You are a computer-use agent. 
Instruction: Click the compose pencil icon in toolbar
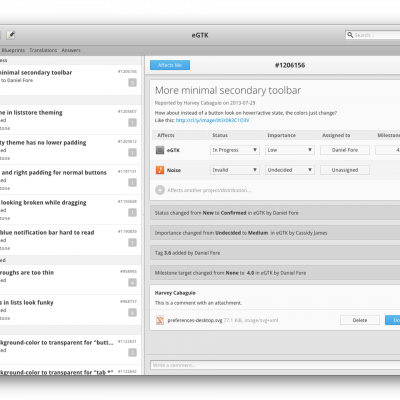pos(11,35)
